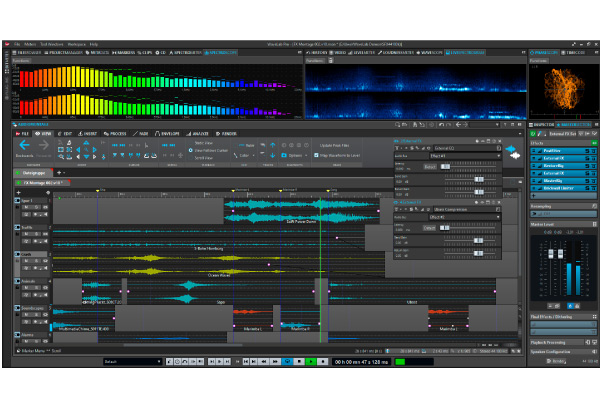Toggle Map Waveform to Level checkbox

[x=316, y=155]
